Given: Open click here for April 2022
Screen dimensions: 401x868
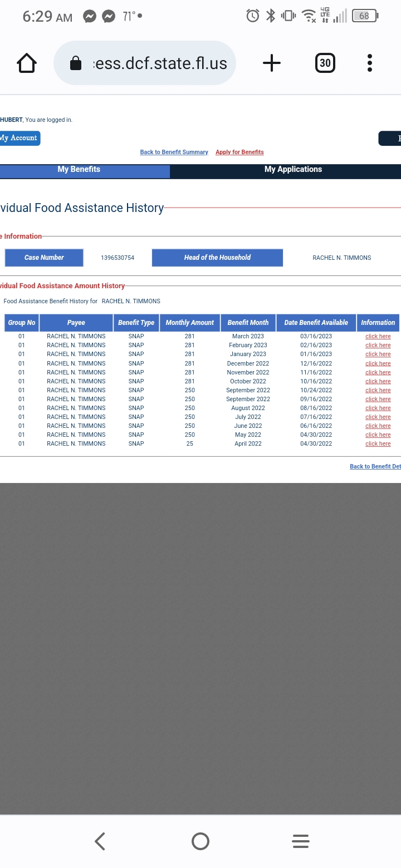Looking at the screenshot, I should [x=378, y=443].
